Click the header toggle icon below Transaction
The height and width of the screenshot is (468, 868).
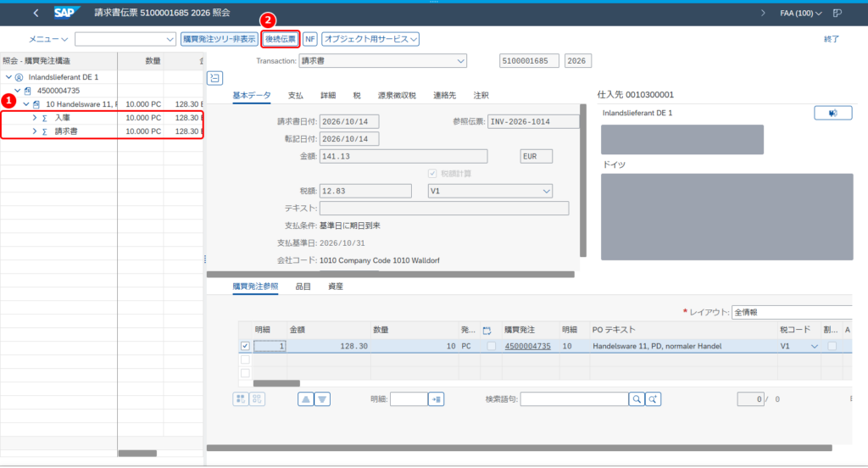pyautogui.click(x=214, y=78)
